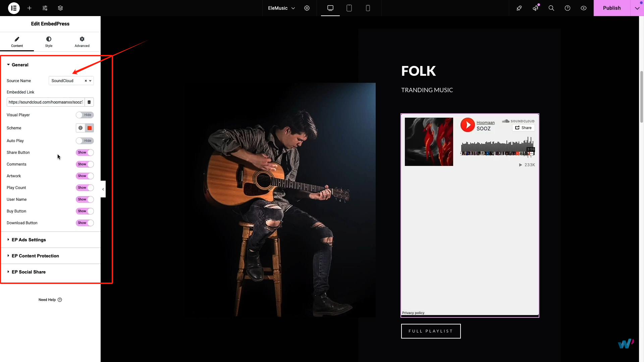Click the FULL PLAYLIST button
Viewport: 644px width, 362px height.
[x=431, y=331]
